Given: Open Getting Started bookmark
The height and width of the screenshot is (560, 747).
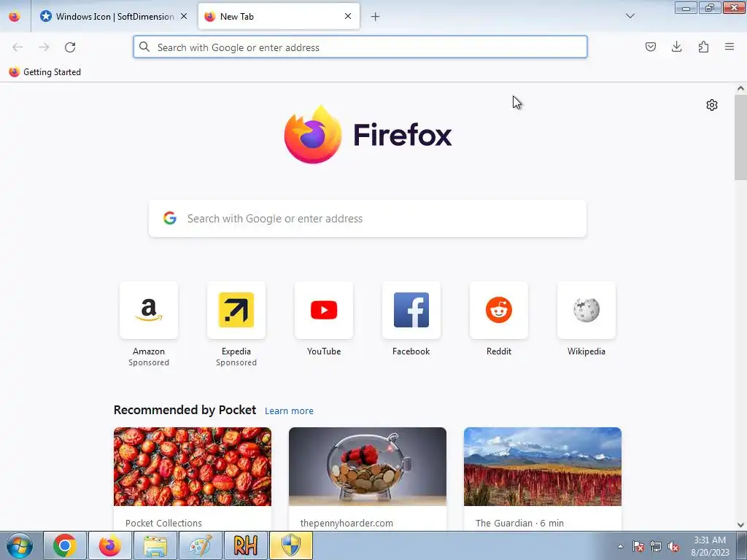Looking at the screenshot, I should click(x=44, y=72).
